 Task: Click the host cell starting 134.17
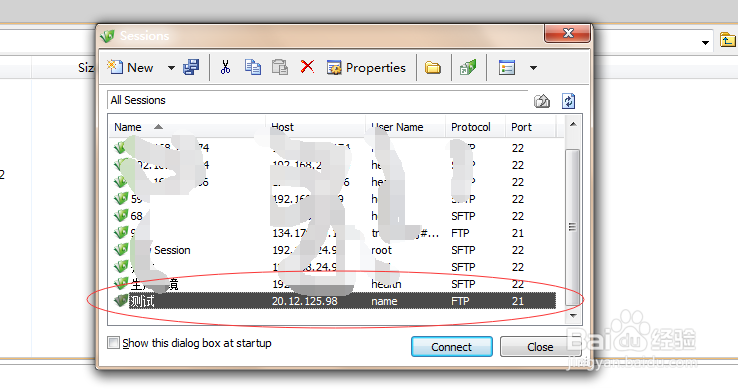[304, 233]
